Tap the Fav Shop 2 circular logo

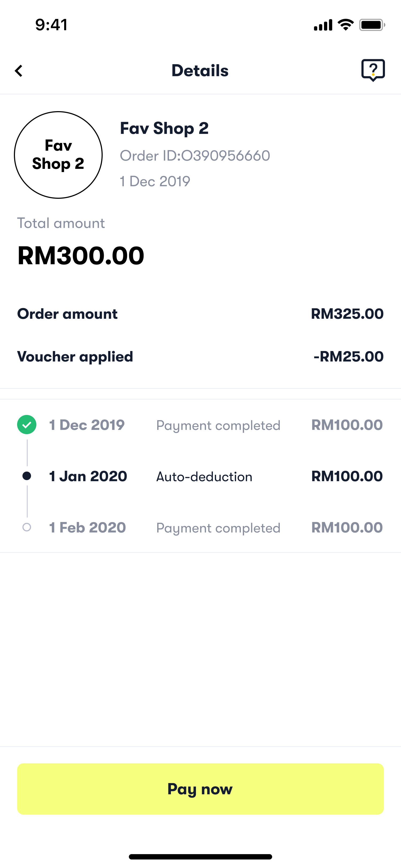point(58,155)
